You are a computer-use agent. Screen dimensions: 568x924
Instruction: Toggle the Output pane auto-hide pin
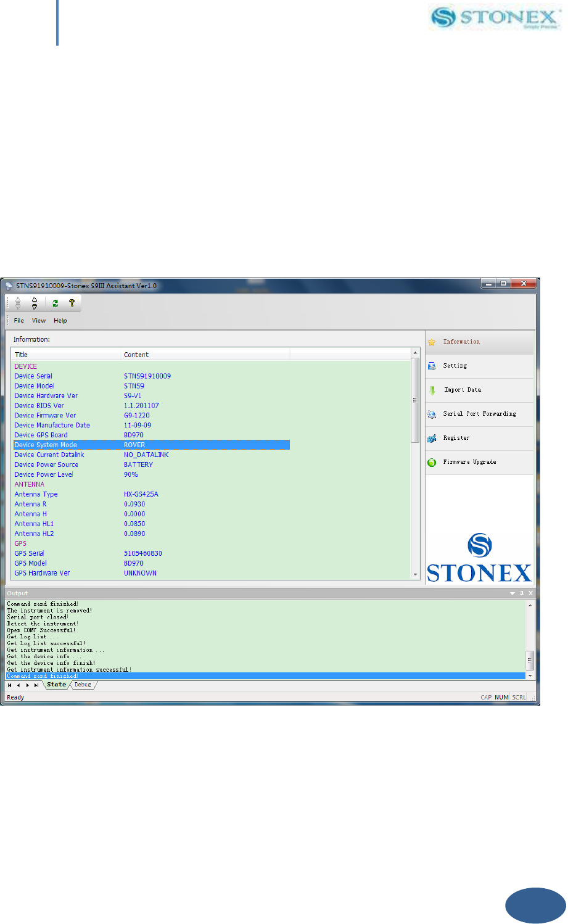522,593
